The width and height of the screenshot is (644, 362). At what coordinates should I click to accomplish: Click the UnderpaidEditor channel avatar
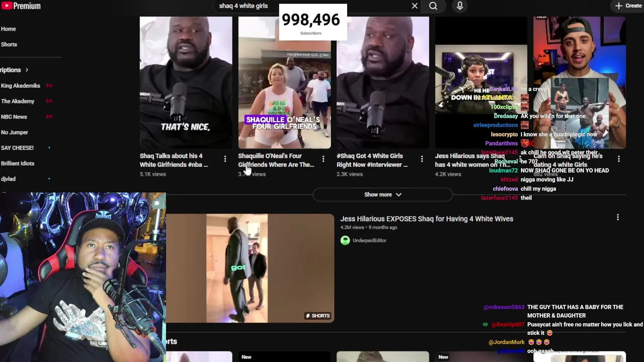tap(345, 241)
